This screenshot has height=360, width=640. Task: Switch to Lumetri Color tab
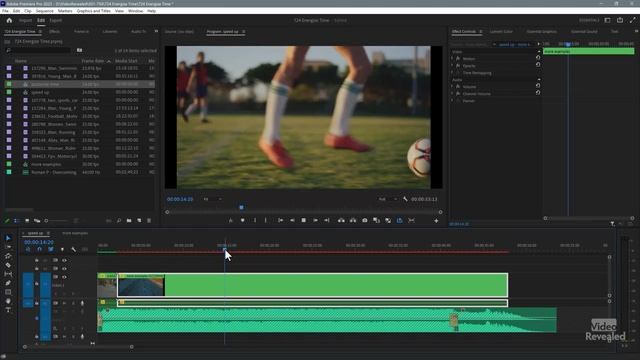(501, 31)
